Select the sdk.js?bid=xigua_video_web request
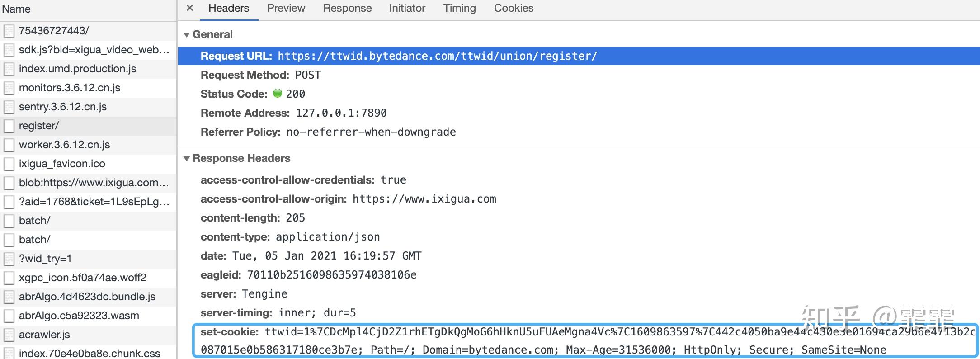The height and width of the screenshot is (359, 980). tap(88, 50)
